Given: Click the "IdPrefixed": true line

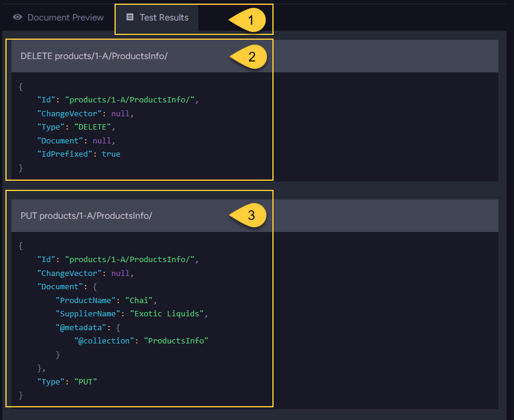Looking at the screenshot, I should [x=79, y=154].
